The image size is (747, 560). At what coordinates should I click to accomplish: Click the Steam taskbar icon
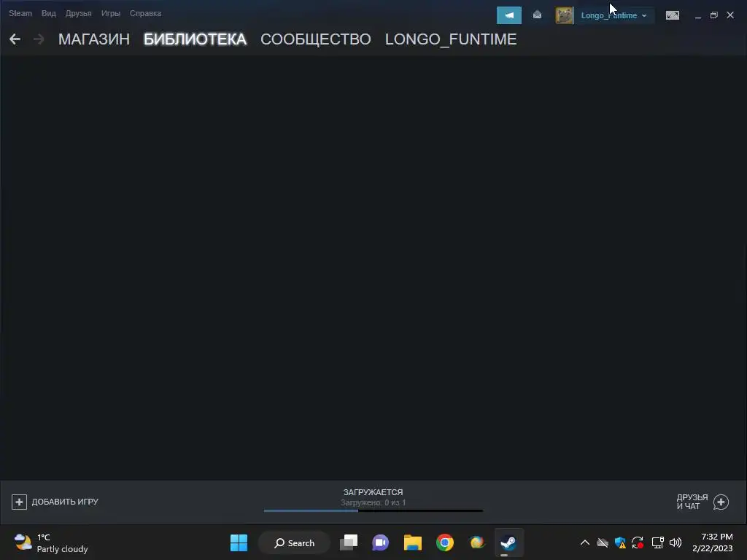(x=508, y=542)
